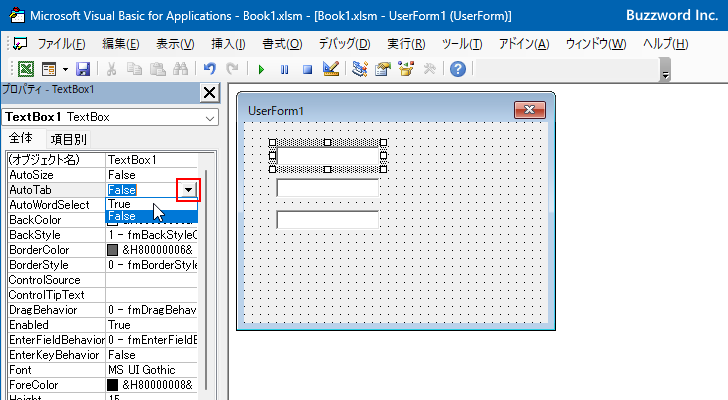This screenshot has width=728, height=400.
Task: Switch to the 項目別 tab
Action: click(x=68, y=139)
